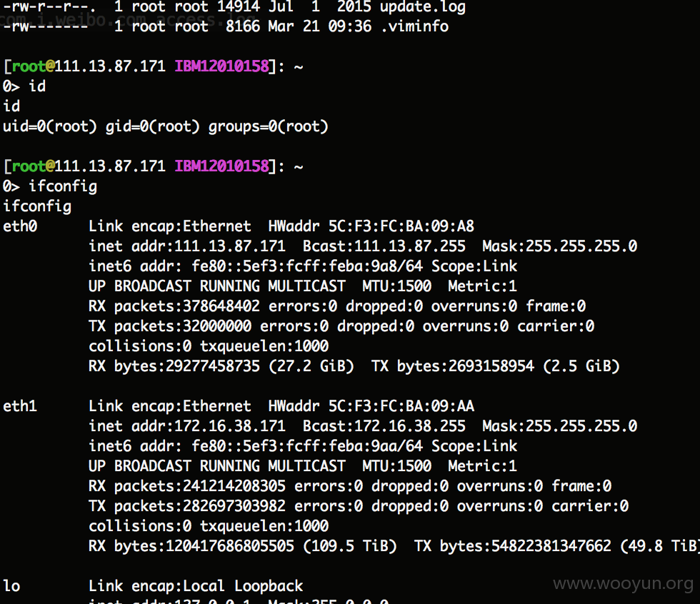Click the pink IBM12010158 hostname in first prompt
This screenshot has height=604, width=700.
click(x=221, y=66)
